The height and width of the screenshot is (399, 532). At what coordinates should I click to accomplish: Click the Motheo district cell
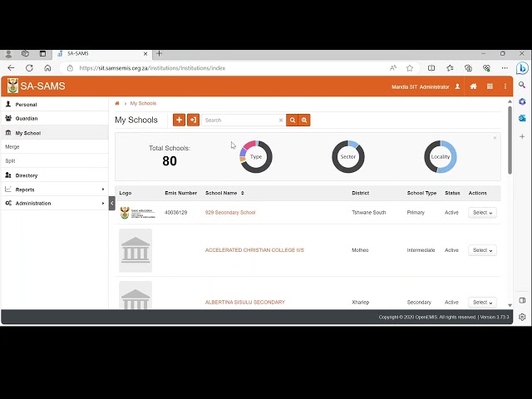coord(360,250)
